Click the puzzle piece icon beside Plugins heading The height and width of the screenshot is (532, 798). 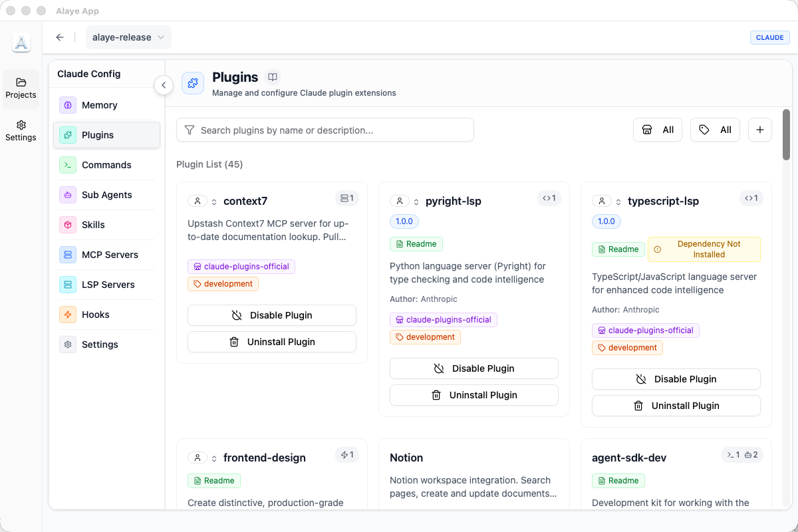pos(193,82)
